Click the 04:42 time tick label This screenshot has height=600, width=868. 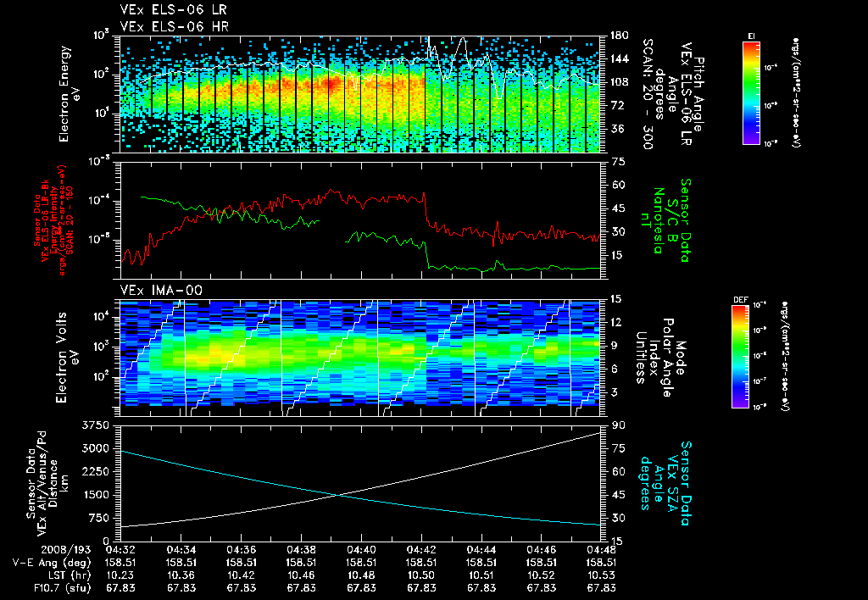421,550
